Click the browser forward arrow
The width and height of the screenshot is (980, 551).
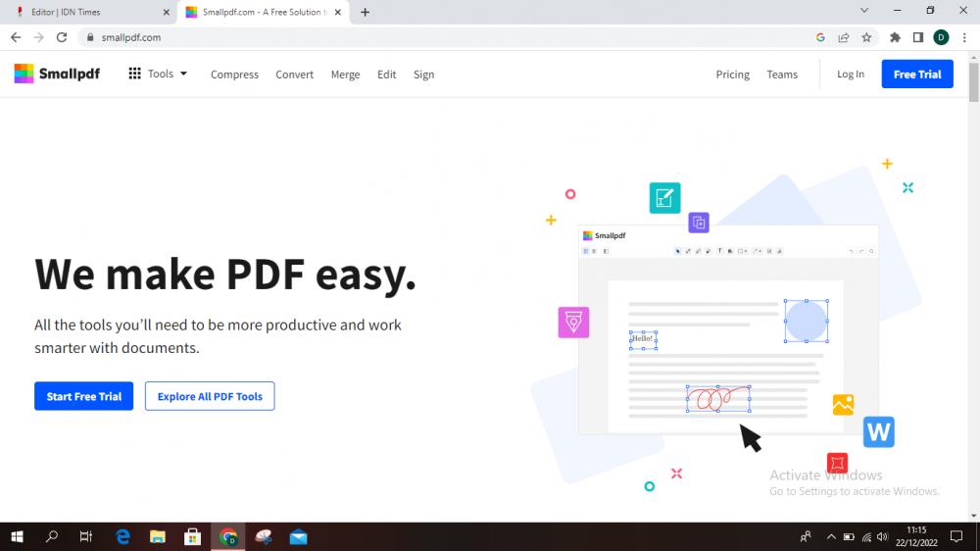coord(39,37)
